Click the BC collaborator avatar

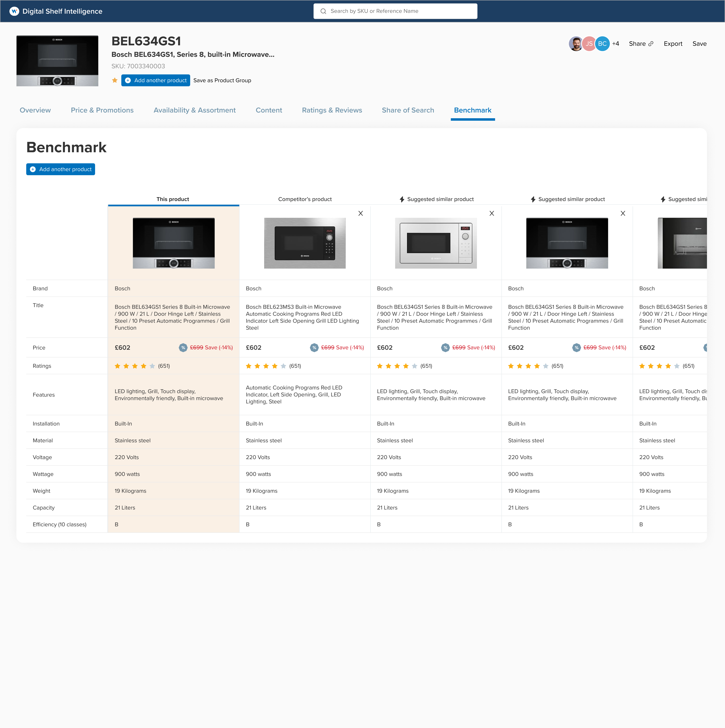(x=602, y=44)
